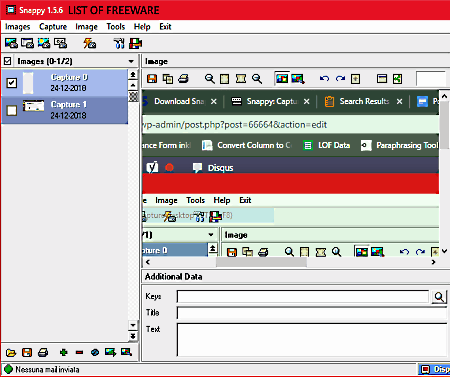This screenshot has height=377, width=450.
Task: Move down one step in image list with down arrow
Action: point(133,325)
